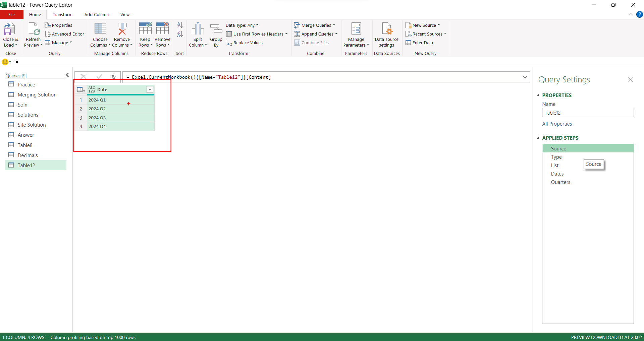
Task: Click the query Name input field
Action: coord(588,113)
